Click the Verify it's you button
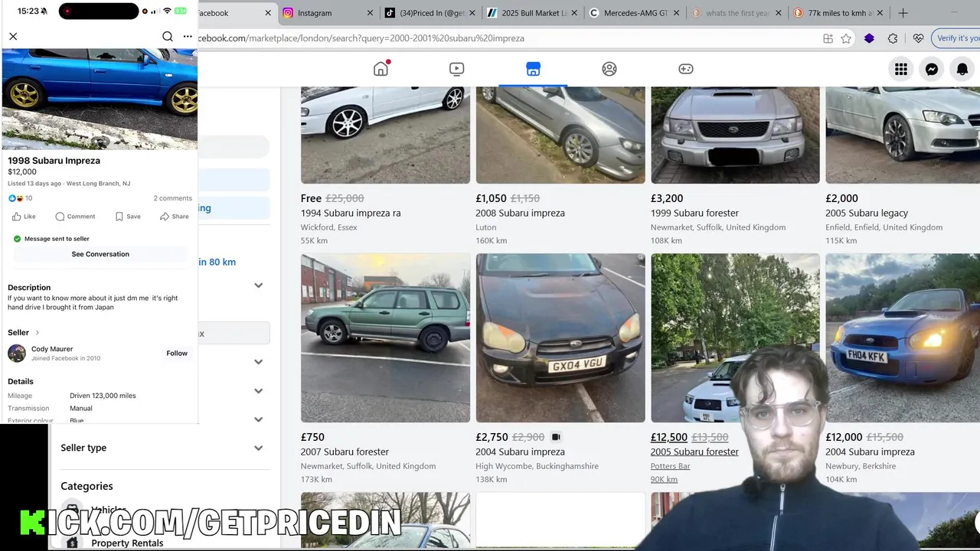The image size is (980, 551). 956,38
